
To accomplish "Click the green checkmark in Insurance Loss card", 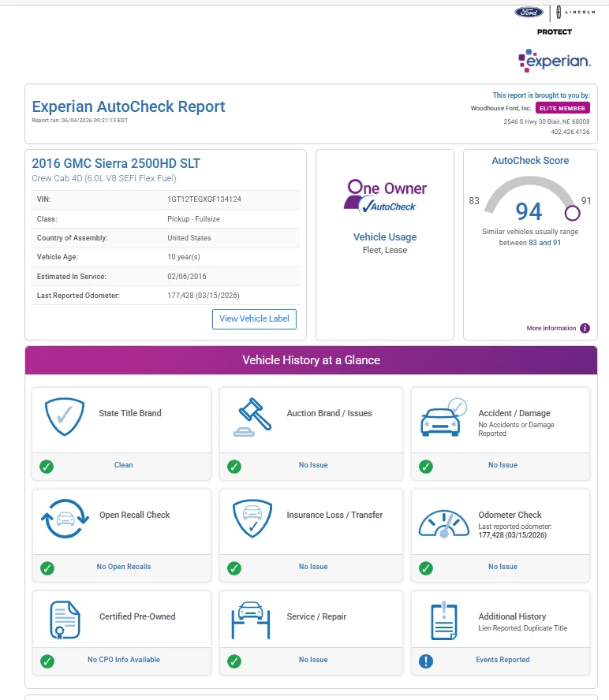I will pos(234,568).
